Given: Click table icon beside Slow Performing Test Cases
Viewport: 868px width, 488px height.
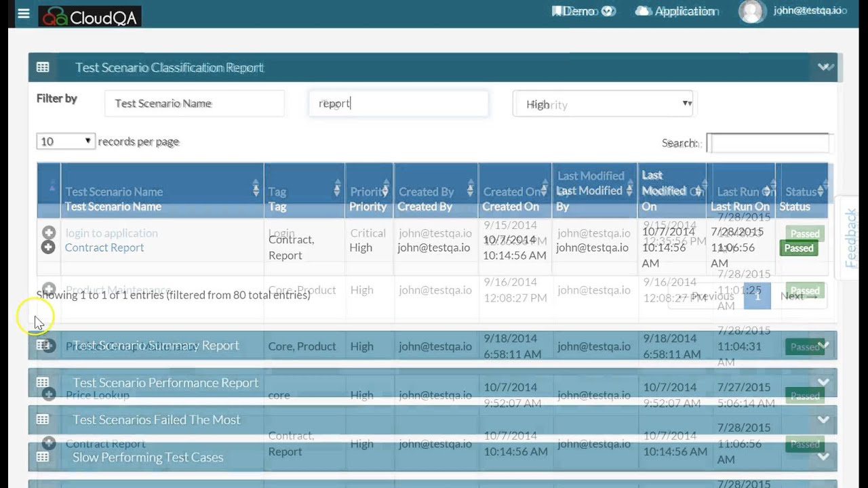Looking at the screenshot, I should pyautogui.click(x=43, y=457).
